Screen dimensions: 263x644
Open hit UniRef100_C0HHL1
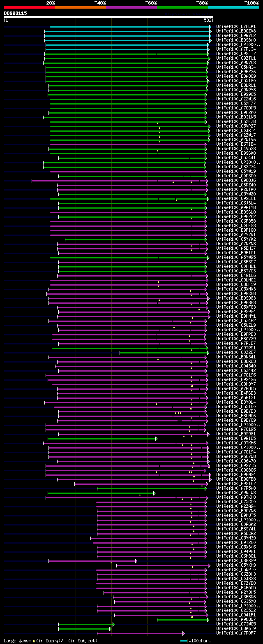pos(235,267)
